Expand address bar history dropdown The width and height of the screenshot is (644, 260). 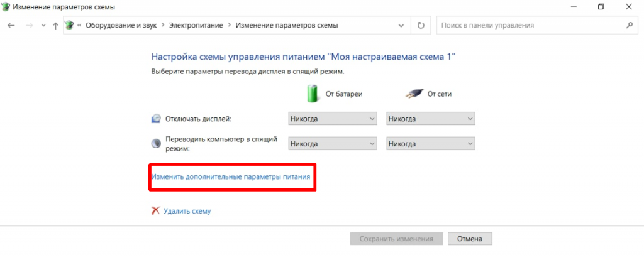(x=402, y=26)
